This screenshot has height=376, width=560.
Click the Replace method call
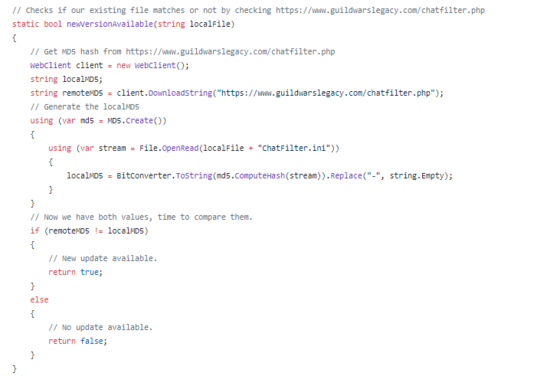pyautogui.click(x=346, y=176)
